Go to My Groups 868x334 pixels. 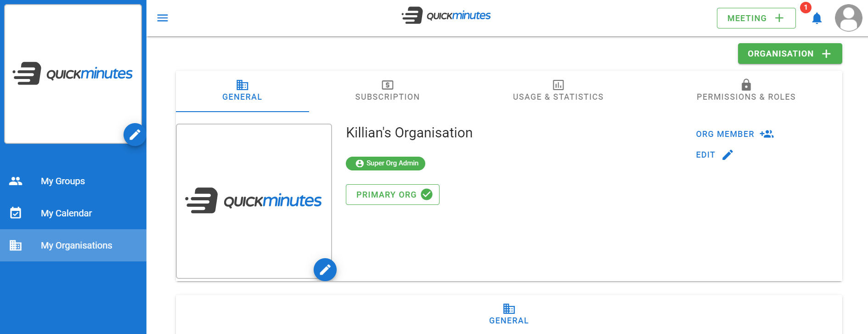[73, 181]
